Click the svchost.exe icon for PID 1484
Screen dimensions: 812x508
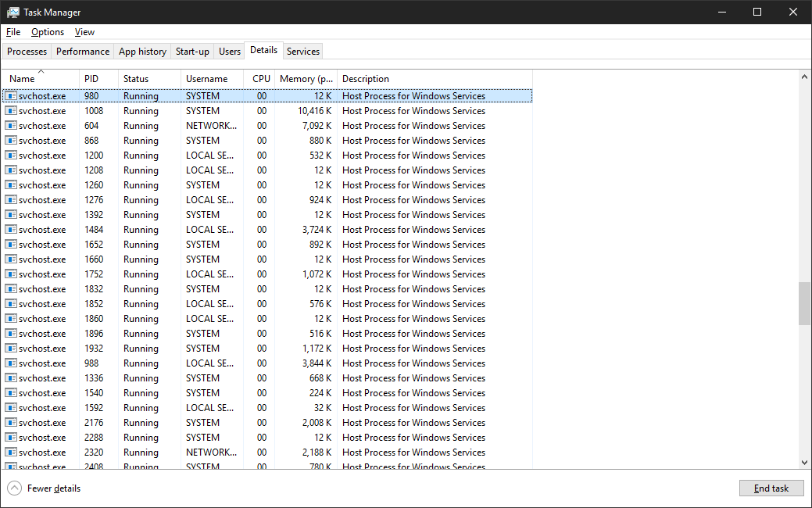(x=11, y=230)
